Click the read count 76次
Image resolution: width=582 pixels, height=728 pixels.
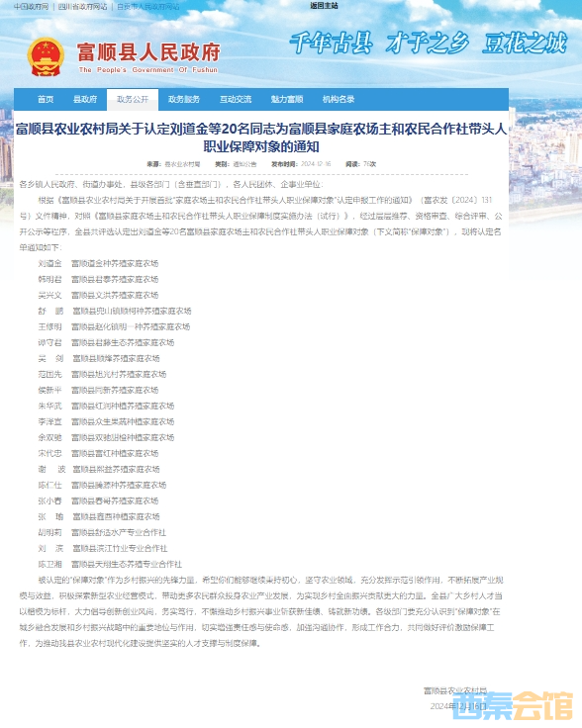click(x=370, y=164)
